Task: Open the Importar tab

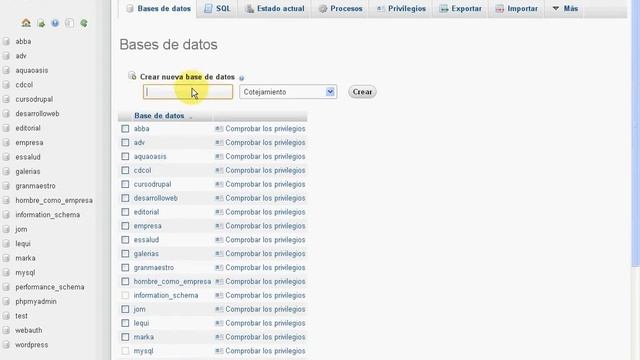Action: 516,9
